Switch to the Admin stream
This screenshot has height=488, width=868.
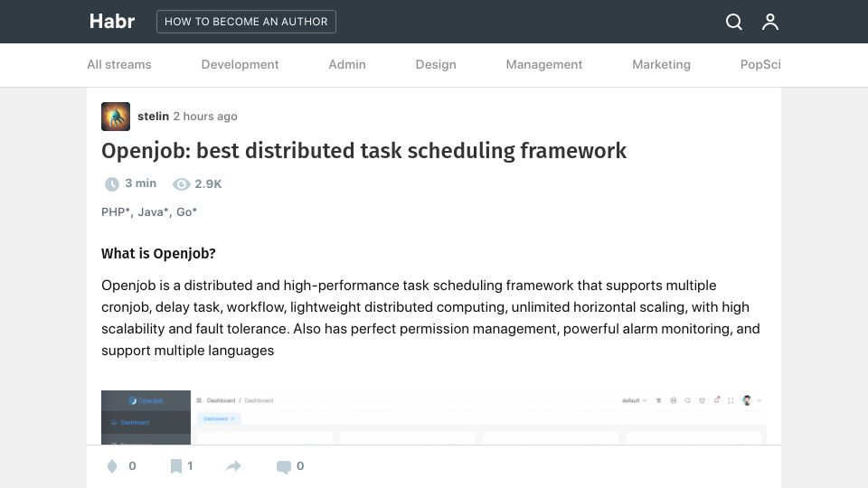click(347, 65)
